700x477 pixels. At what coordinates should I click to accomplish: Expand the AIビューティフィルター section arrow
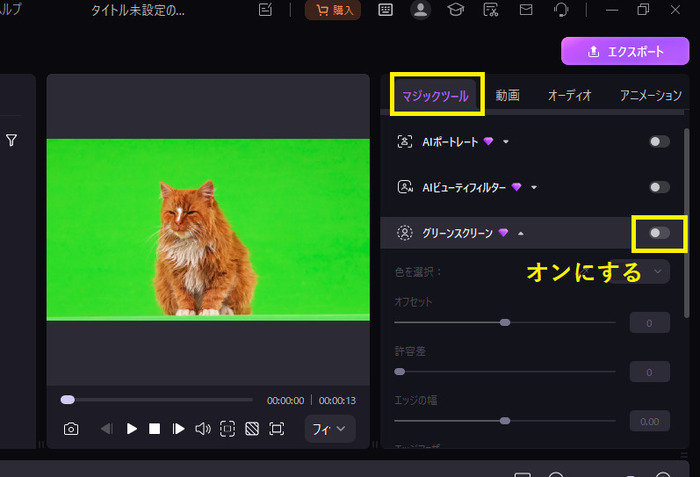pos(534,188)
